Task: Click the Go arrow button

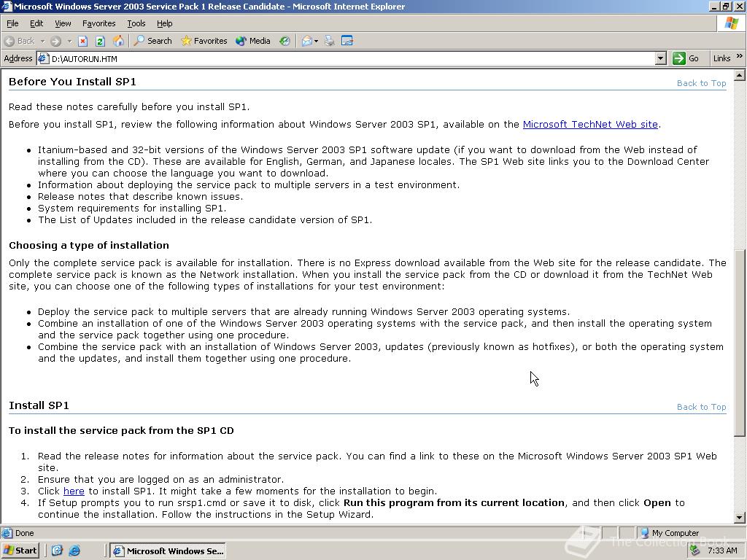Action: pyautogui.click(x=678, y=58)
